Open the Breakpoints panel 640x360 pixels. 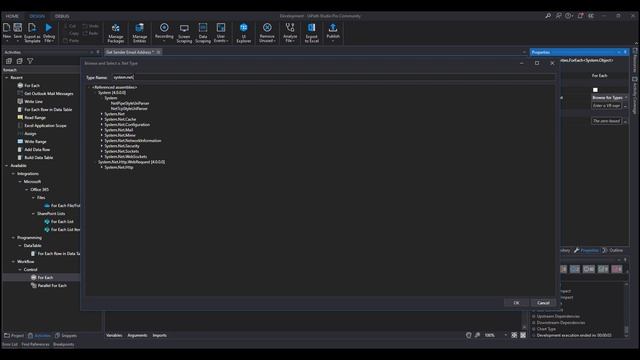64,344
